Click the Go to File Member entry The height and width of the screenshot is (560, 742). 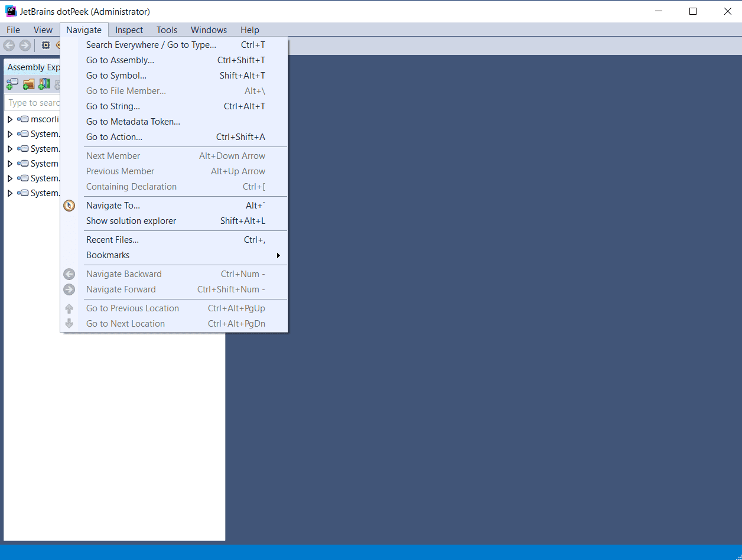click(174, 91)
